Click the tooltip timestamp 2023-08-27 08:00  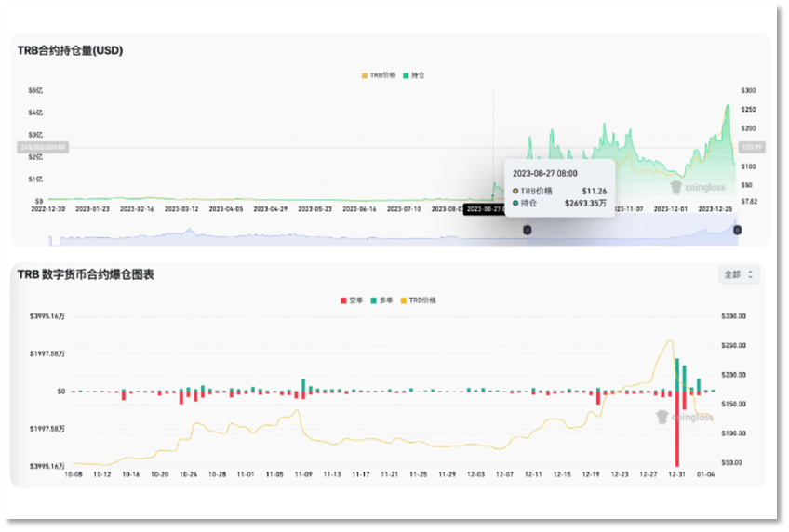[x=545, y=174]
